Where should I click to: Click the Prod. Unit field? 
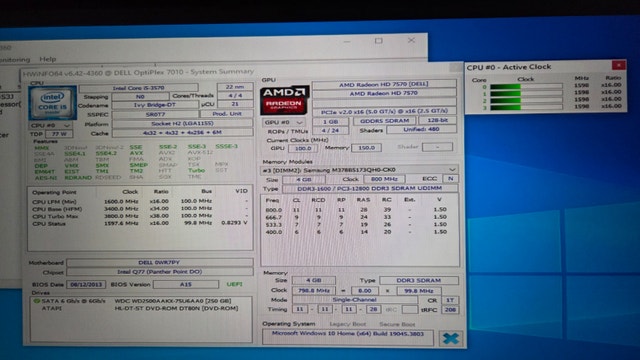227,114
